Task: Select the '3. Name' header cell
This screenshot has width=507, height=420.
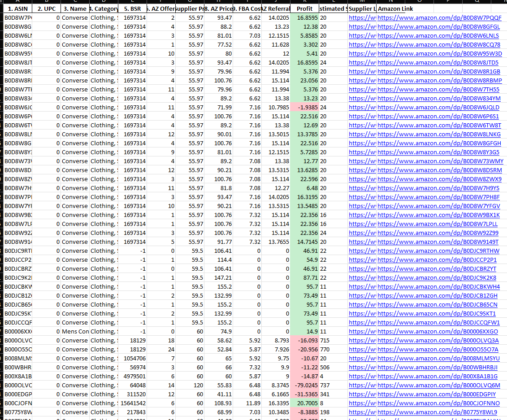Action: (x=75, y=9)
